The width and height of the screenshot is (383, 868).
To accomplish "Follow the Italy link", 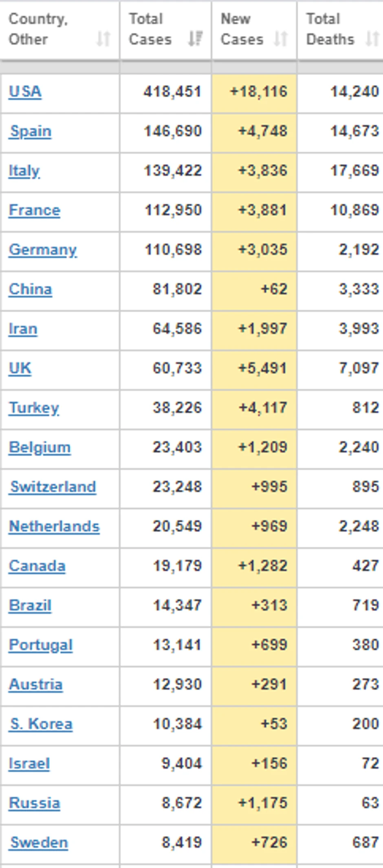I will coord(24,171).
